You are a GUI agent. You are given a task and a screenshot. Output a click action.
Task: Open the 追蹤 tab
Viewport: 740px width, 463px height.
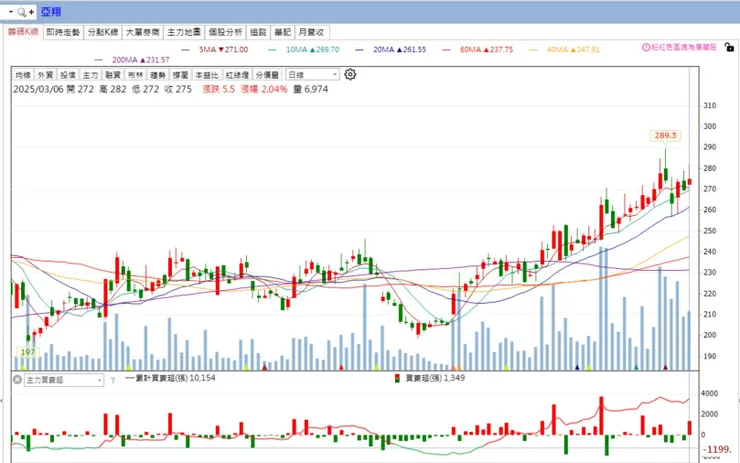click(x=258, y=32)
